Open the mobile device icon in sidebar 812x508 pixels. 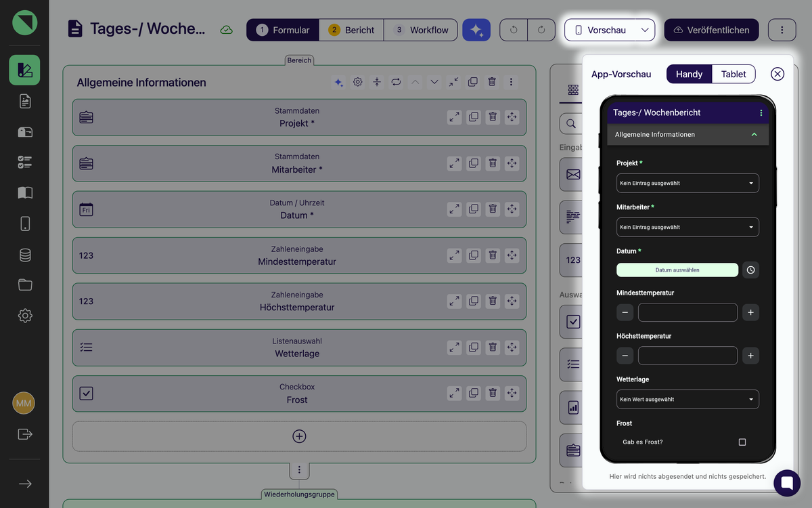point(25,224)
